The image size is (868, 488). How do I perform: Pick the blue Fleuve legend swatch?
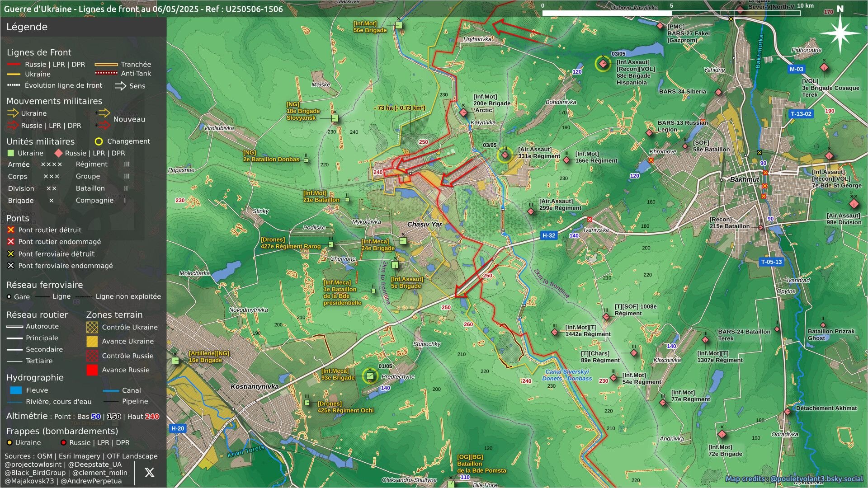coord(16,390)
